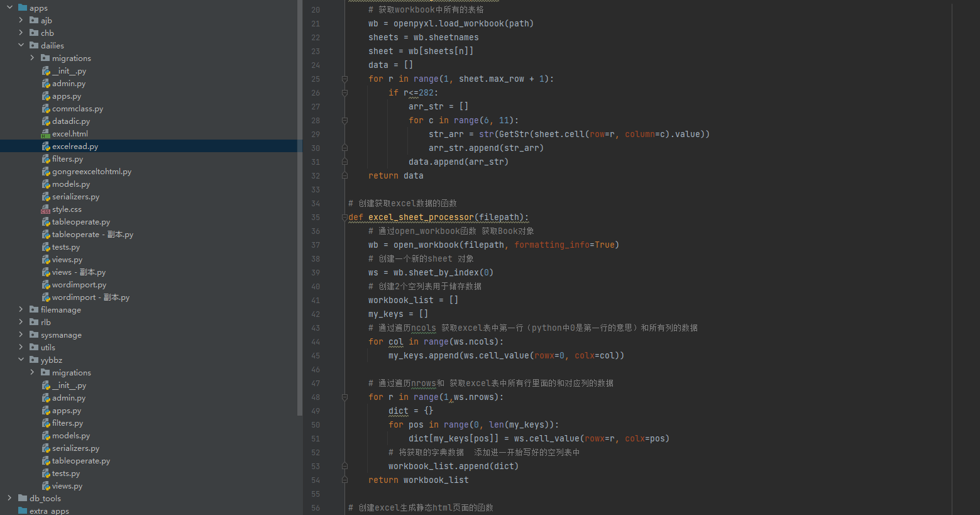Collapse the apps folder chevron
The image size is (980, 515).
coord(9,8)
